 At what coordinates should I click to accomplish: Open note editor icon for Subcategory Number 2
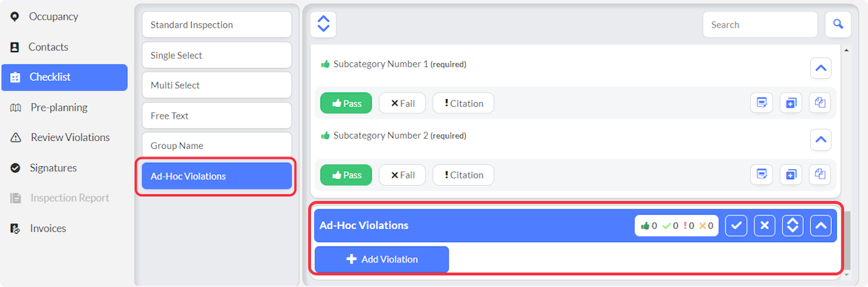761,174
